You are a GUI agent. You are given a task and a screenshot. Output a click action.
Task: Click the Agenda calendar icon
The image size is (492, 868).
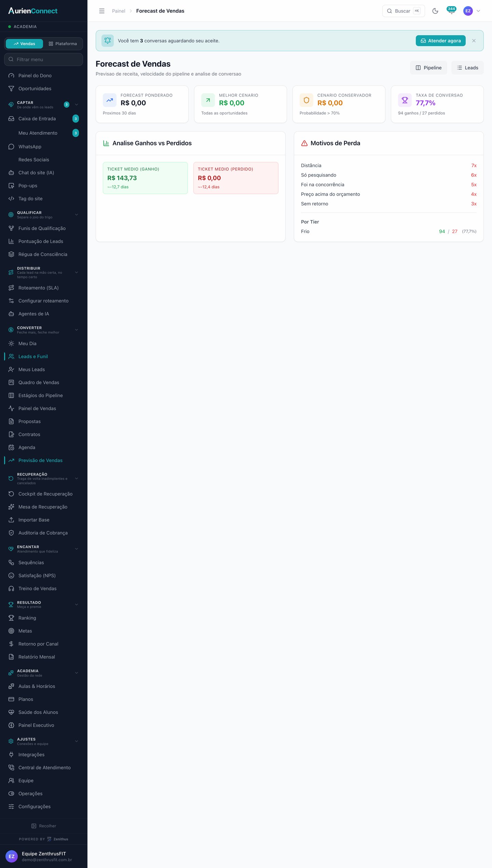coord(11,447)
